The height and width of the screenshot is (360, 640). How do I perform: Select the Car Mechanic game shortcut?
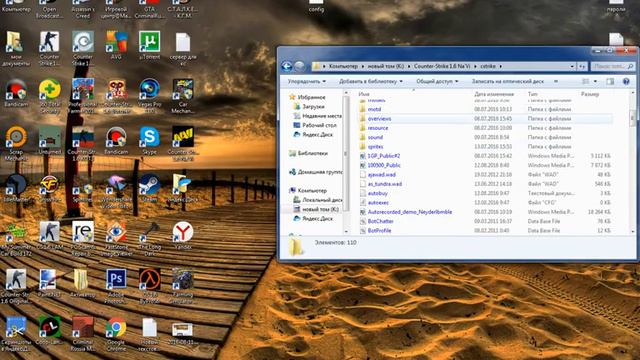coord(183,96)
